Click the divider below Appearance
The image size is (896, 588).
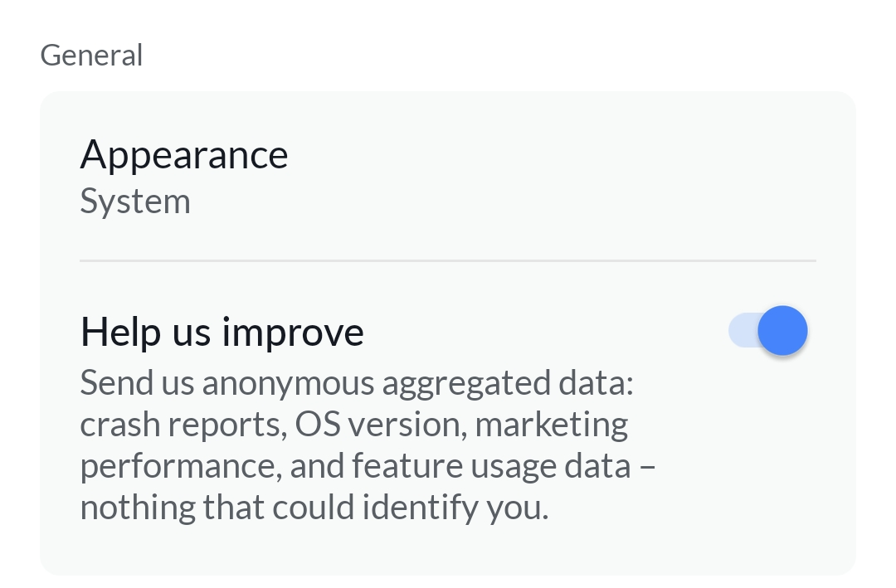(x=448, y=260)
